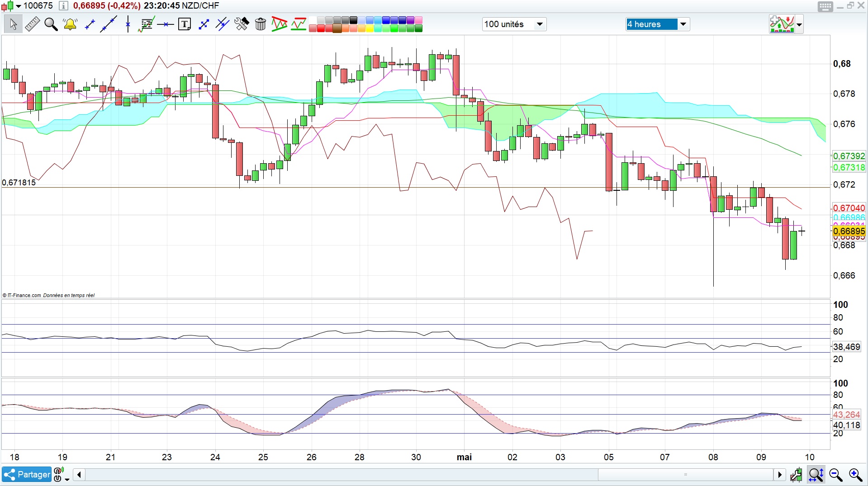This screenshot has height=486, width=868.
Task: Pick the bright red color swatch
Action: (321, 28)
